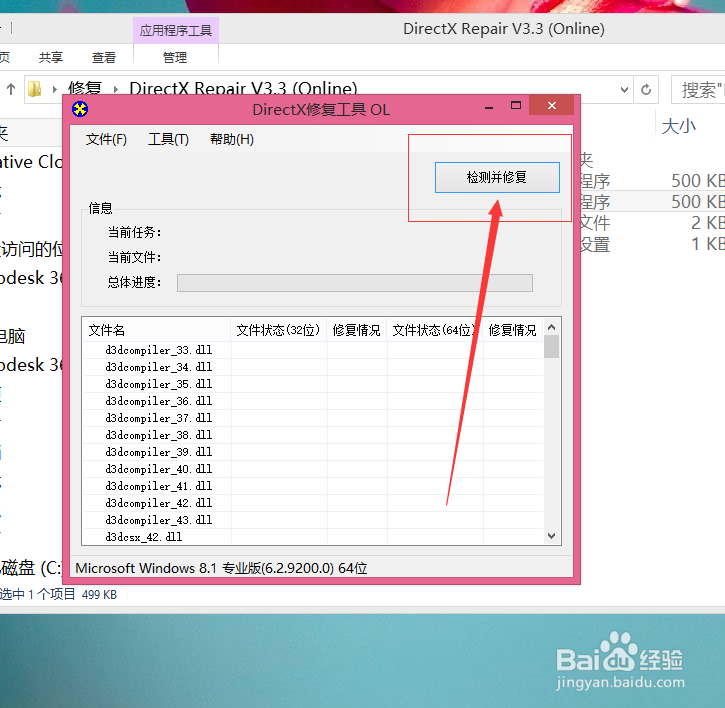Click the 大小 column header in Explorer
The height and width of the screenshot is (708, 725).
pos(679,126)
